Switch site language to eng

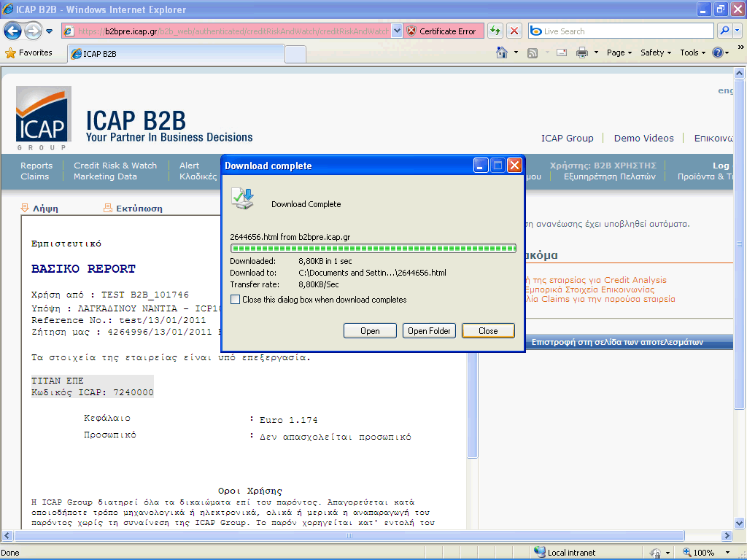pos(726,90)
